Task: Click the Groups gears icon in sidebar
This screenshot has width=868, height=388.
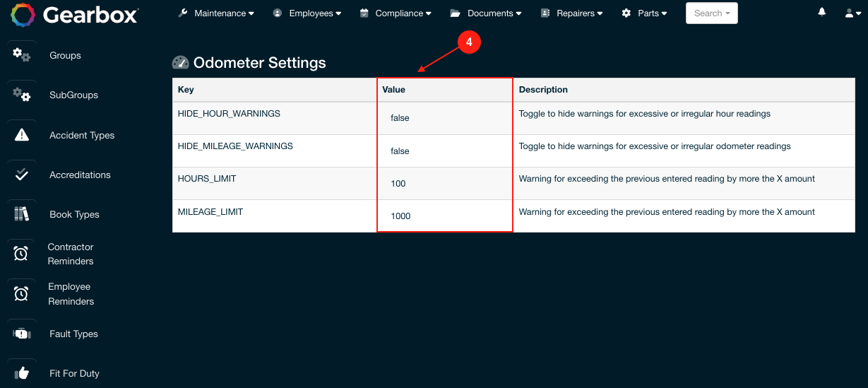Action: 22,54
